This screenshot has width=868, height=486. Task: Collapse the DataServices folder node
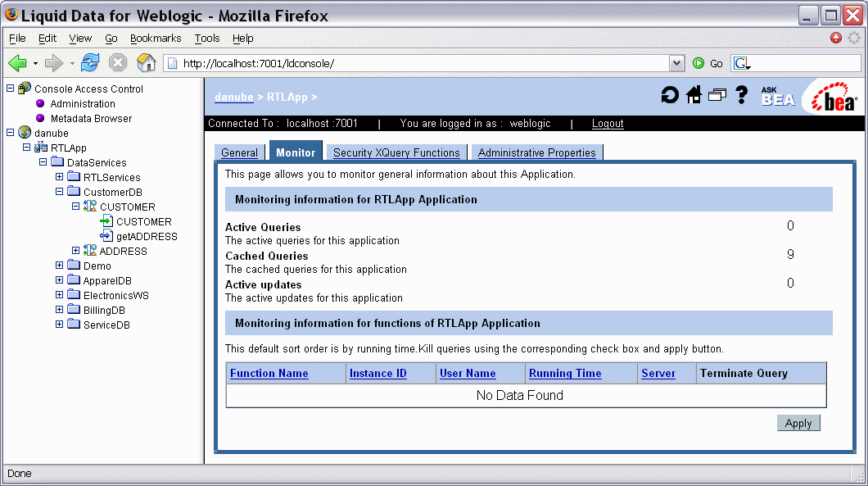coord(43,161)
